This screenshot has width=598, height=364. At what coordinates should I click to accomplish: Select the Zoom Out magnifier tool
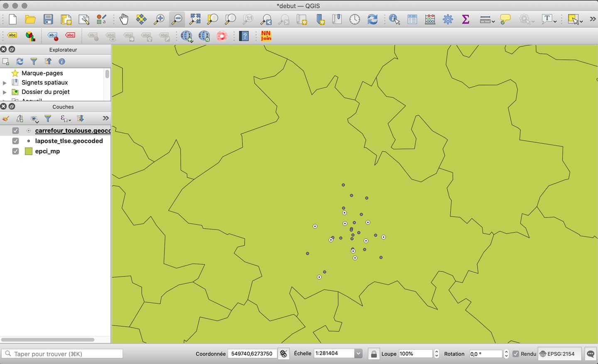pos(177,19)
